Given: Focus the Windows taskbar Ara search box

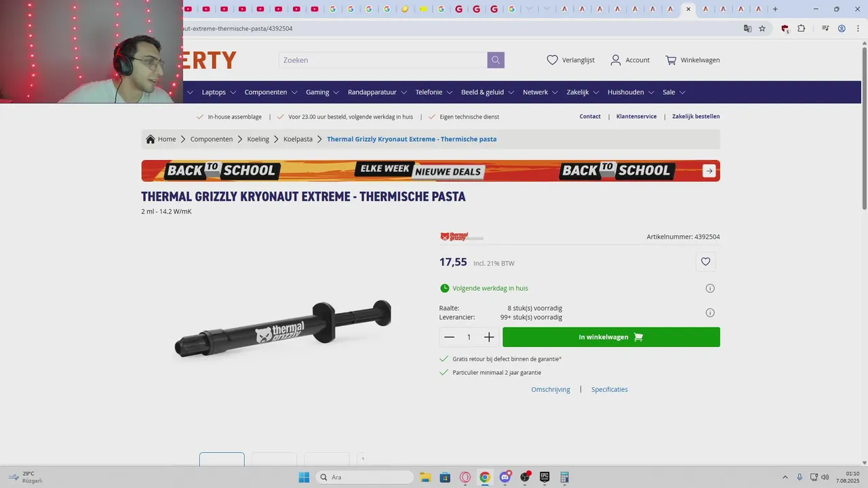Looking at the screenshot, I should pyautogui.click(x=364, y=477).
